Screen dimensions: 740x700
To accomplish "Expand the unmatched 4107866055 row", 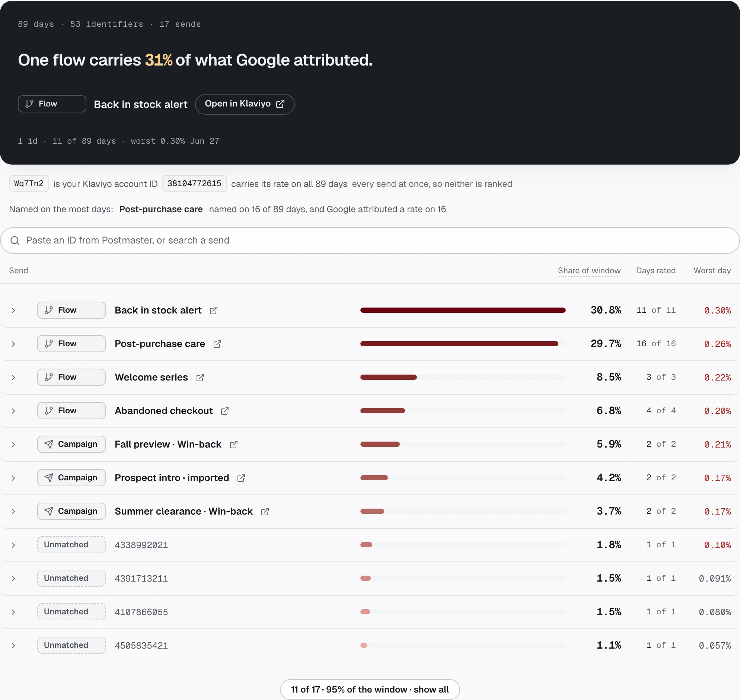I will [13, 612].
